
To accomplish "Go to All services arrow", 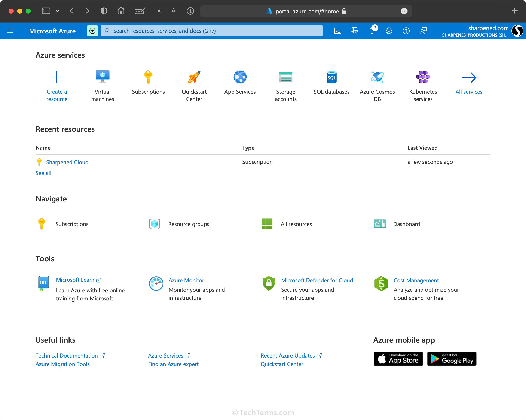I will pyautogui.click(x=469, y=77).
